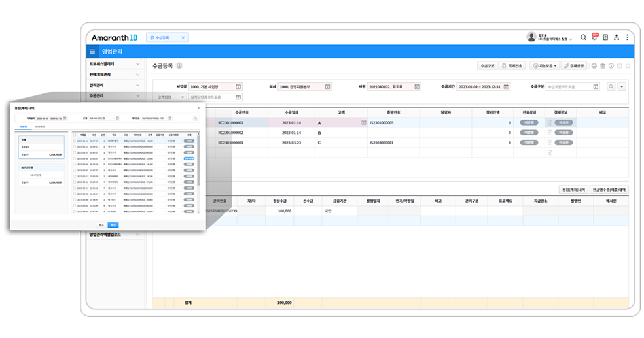Open code helper icon in 수금구분 field
Screen dimensions: 644x338
tap(596, 86)
